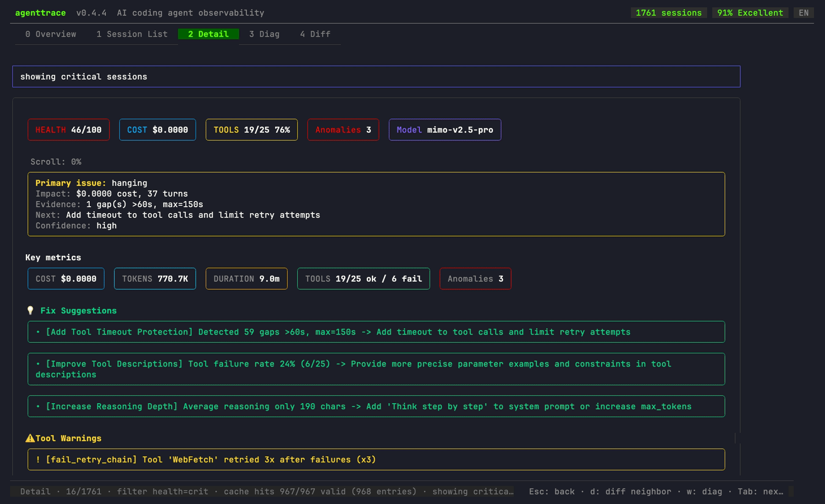Click the filter health=crit status entry
This screenshot has width=825, height=504.
pos(162,492)
